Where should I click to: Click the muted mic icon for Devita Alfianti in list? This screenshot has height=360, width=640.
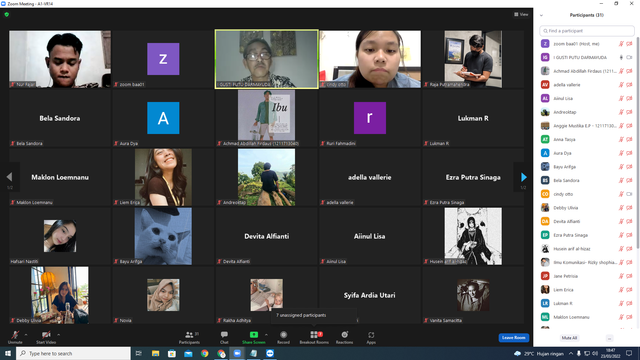point(621,221)
